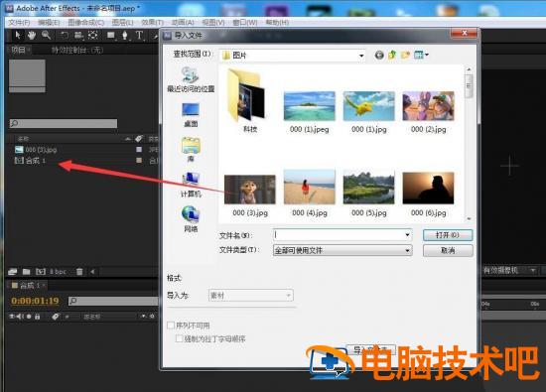Viewport: 546px width, 392px height.
Task: Open Recent Places in dialog sidebar
Action: pyautogui.click(x=191, y=79)
